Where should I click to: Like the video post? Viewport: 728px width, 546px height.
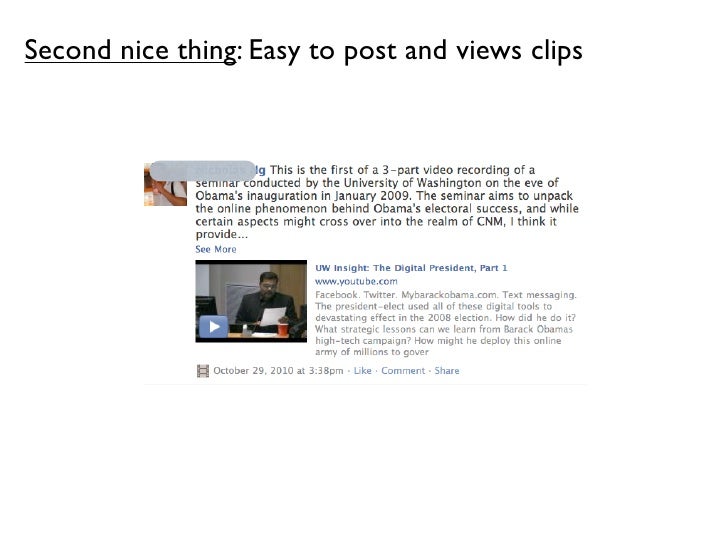point(363,370)
